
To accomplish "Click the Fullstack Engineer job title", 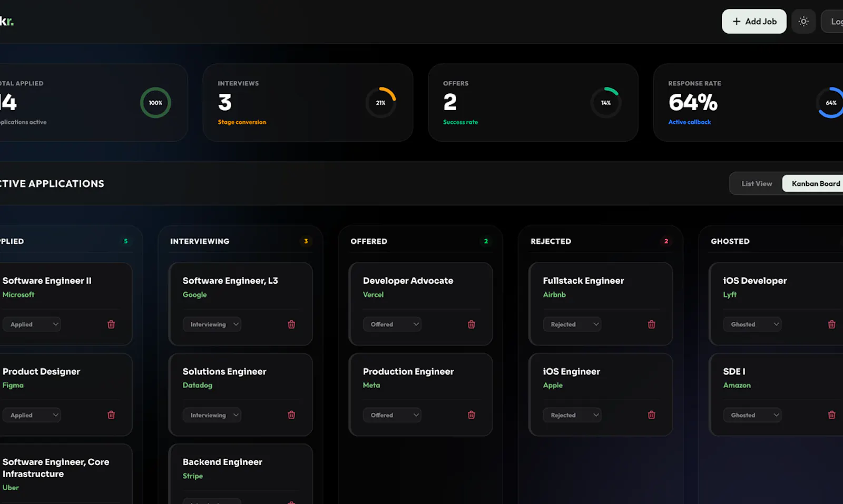I will pos(583,281).
